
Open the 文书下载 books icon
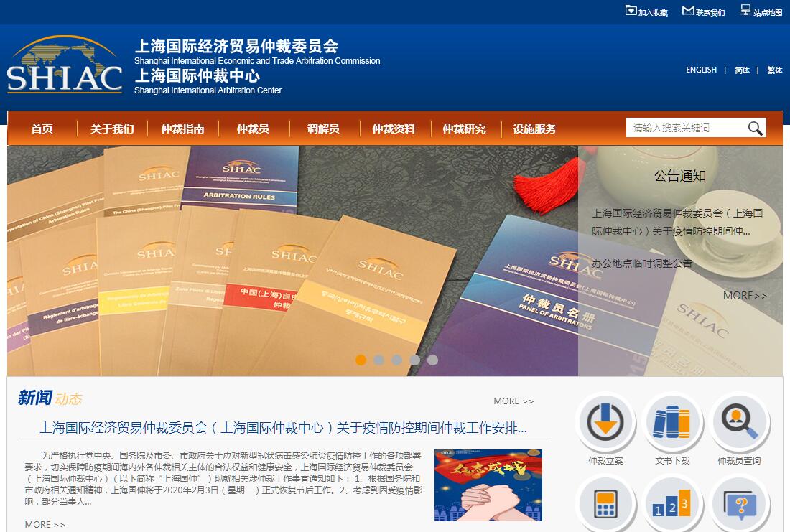[x=671, y=423]
